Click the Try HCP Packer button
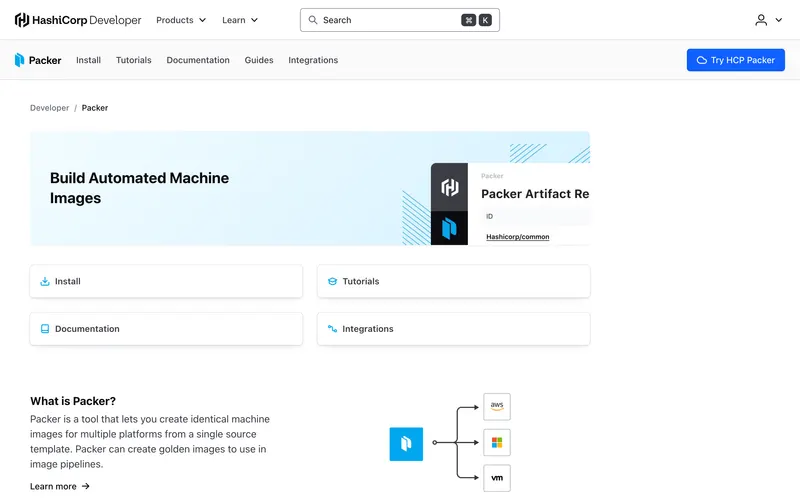800x500 pixels. tap(735, 60)
